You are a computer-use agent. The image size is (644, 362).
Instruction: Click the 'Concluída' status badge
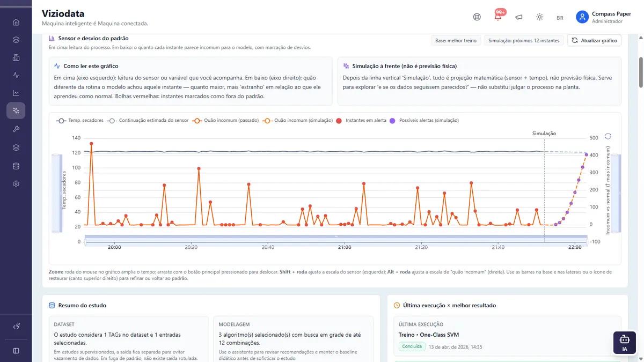point(412,346)
